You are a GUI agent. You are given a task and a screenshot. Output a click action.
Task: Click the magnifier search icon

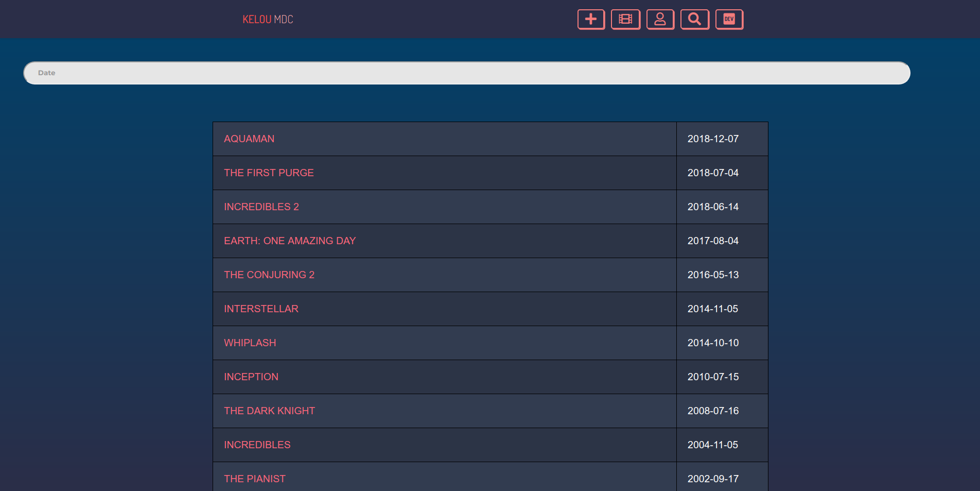coord(694,20)
